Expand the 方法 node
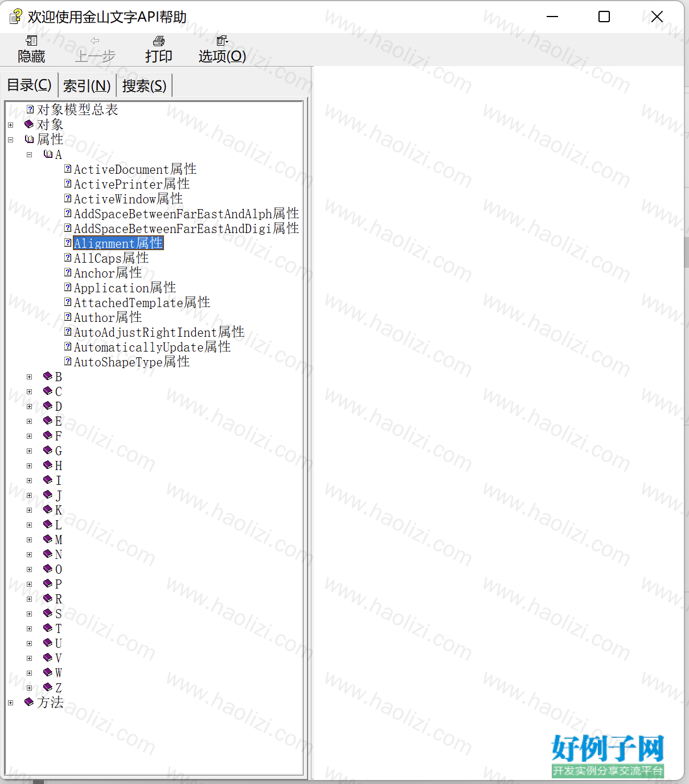The width and height of the screenshot is (689, 784). coord(11,703)
